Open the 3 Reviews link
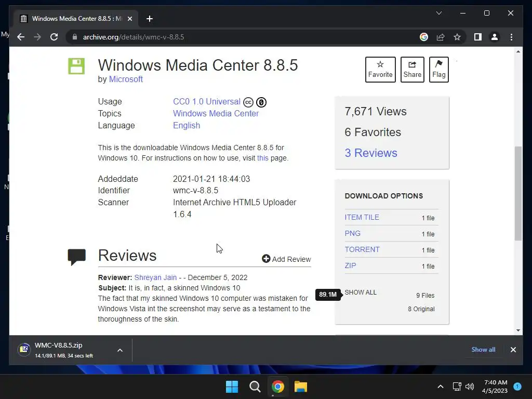The width and height of the screenshot is (532, 399). pos(371,153)
